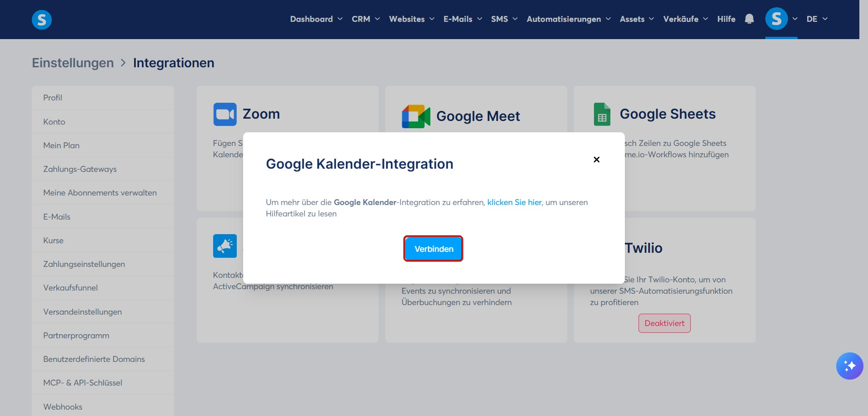Image resolution: width=868 pixels, height=416 pixels.
Task: Close the Google Kalender-Integration dialog
Action: [597, 160]
